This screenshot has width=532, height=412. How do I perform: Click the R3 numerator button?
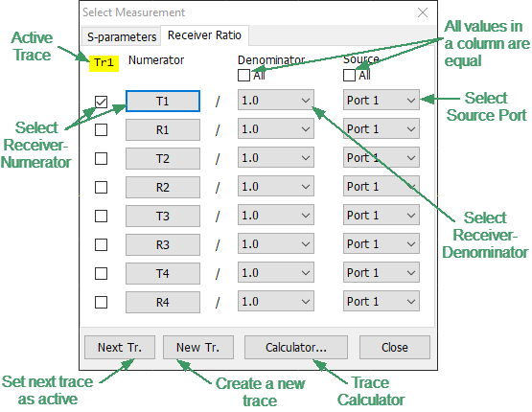pyautogui.click(x=163, y=245)
